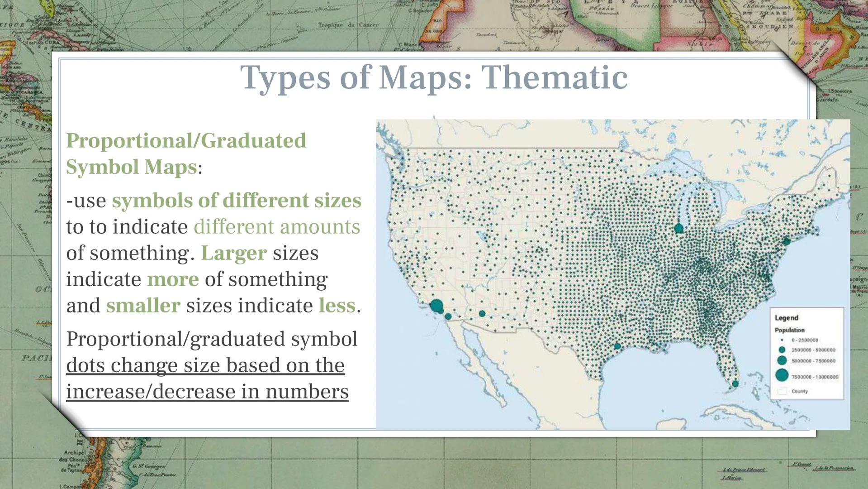Screen dimensions: 868x489
Task: Click the New York population circle on the map
Action: click(x=787, y=242)
